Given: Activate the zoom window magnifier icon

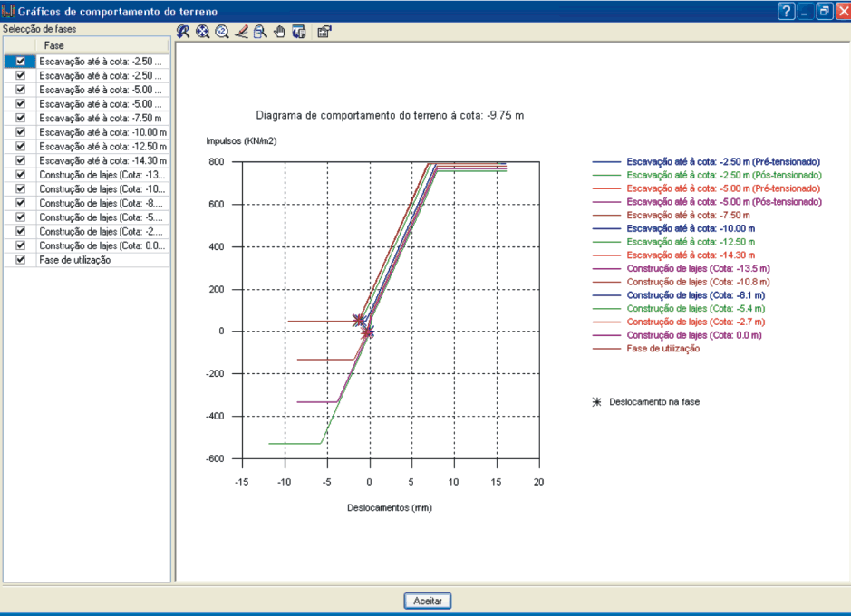Looking at the screenshot, I should 260,32.
